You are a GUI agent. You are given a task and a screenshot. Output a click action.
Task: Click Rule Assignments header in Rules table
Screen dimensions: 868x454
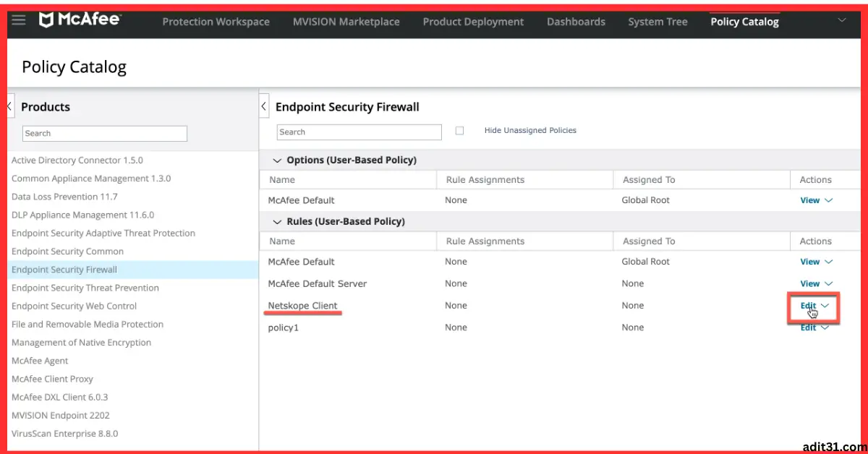point(485,241)
